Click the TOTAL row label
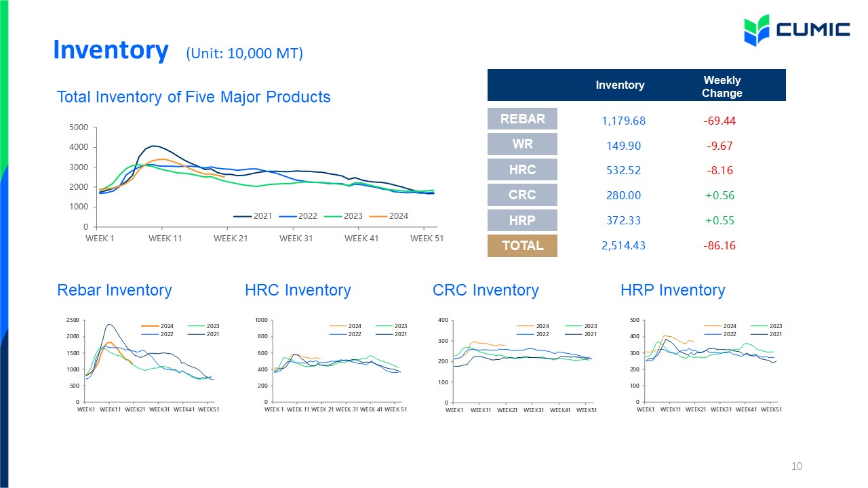 point(522,245)
